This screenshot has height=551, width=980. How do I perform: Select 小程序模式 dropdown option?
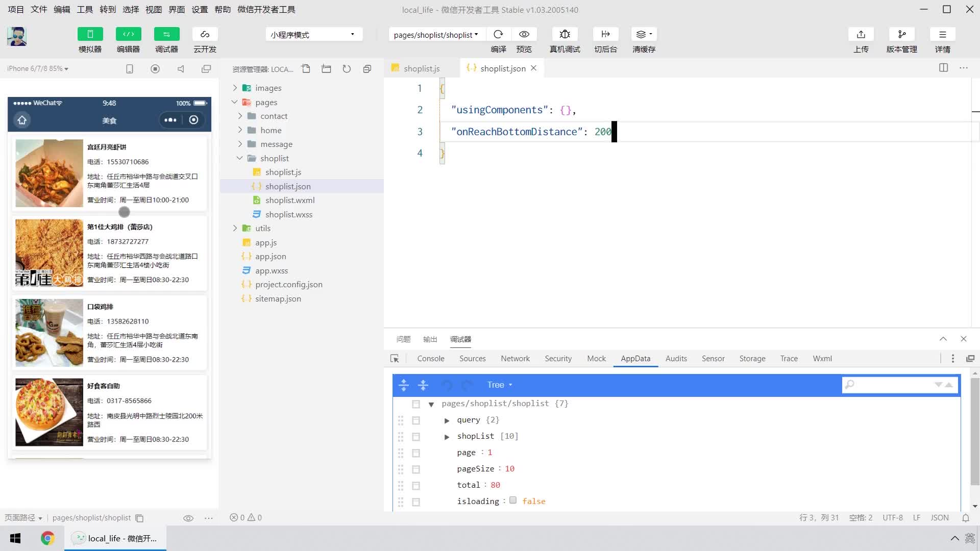coord(313,34)
